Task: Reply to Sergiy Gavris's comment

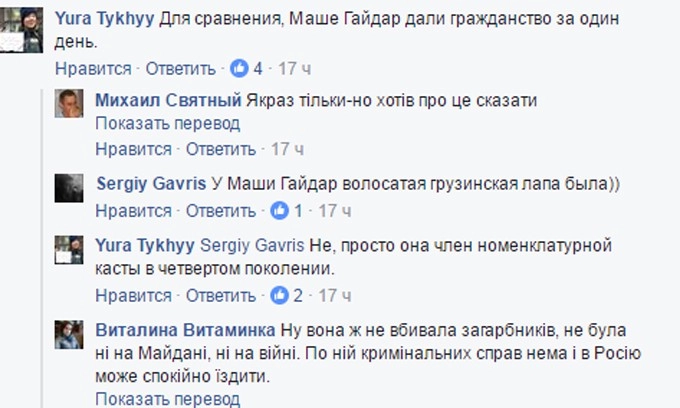Action: pyautogui.click(x=222, y=211)
